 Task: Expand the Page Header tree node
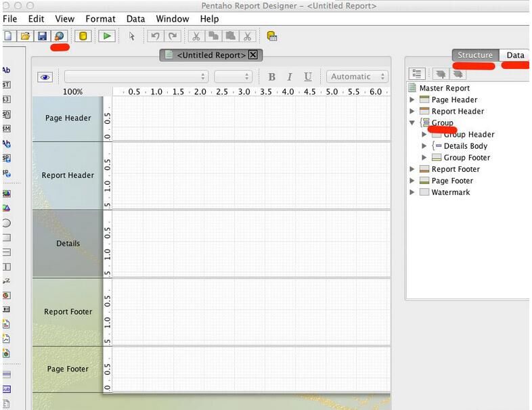[412, 99]
